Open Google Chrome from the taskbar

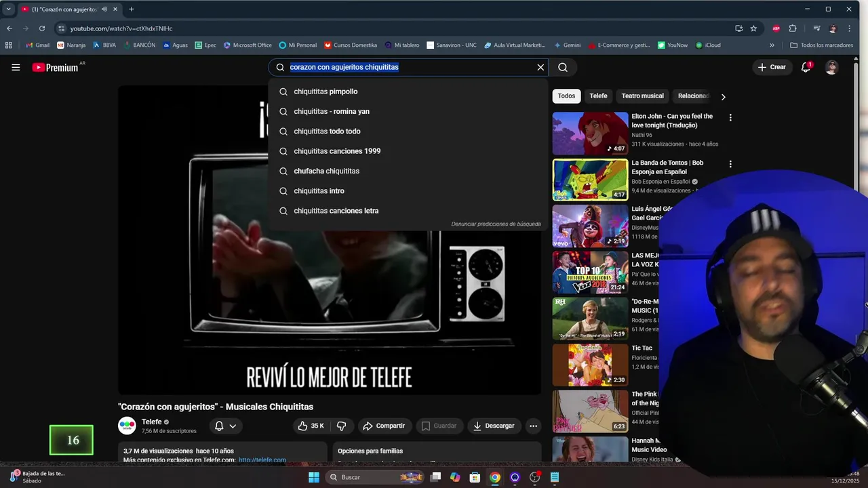tap(495, 477)
